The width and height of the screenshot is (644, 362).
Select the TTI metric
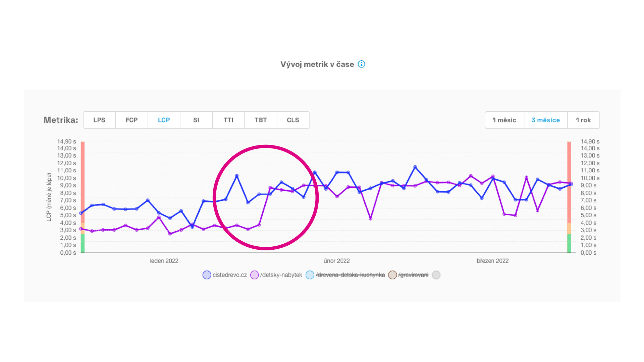228,120
